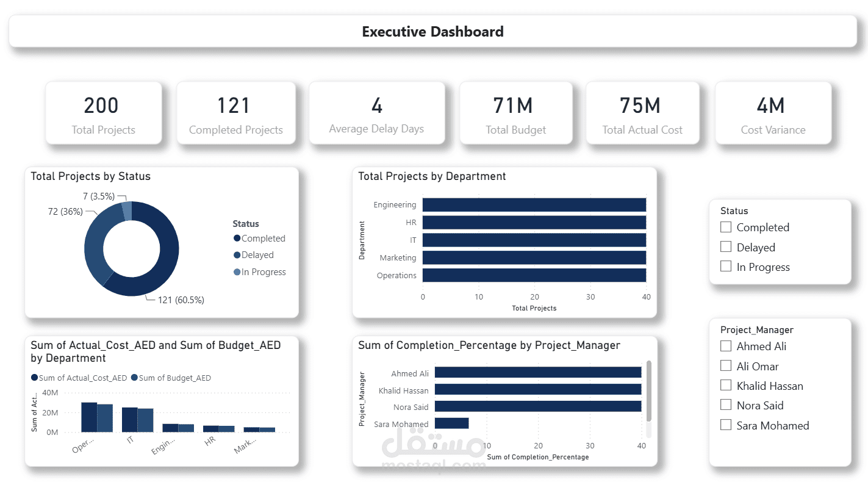Screen dimensions: 868x485
Task: Click the Status slicer header text
Action: tap(734, 210)
